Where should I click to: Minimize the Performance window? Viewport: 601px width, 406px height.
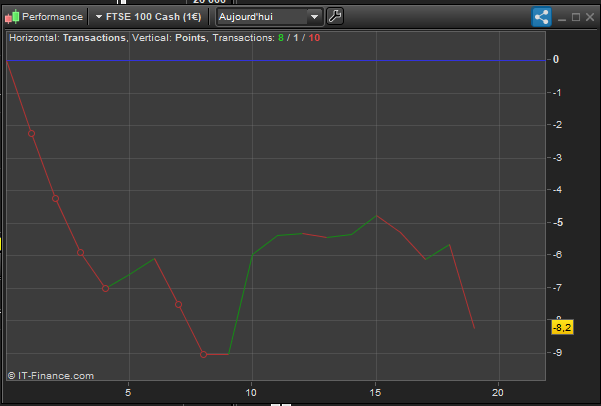click(x=562, y=18)
